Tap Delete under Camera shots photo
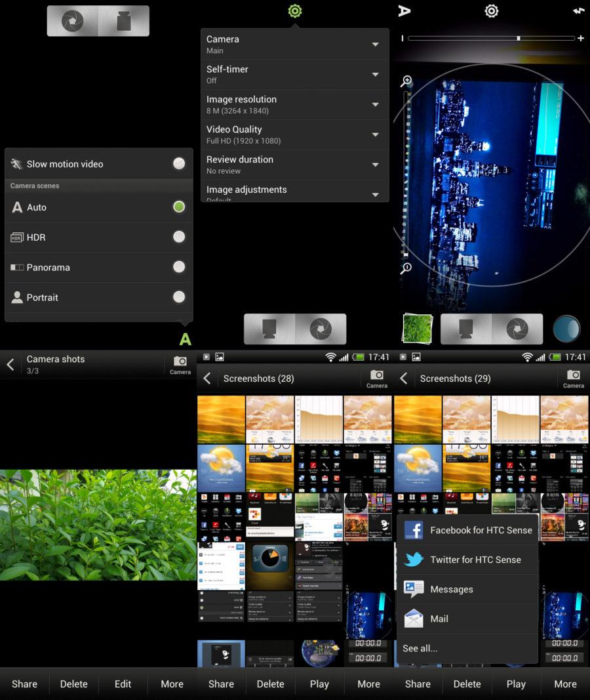 [73, 684]
